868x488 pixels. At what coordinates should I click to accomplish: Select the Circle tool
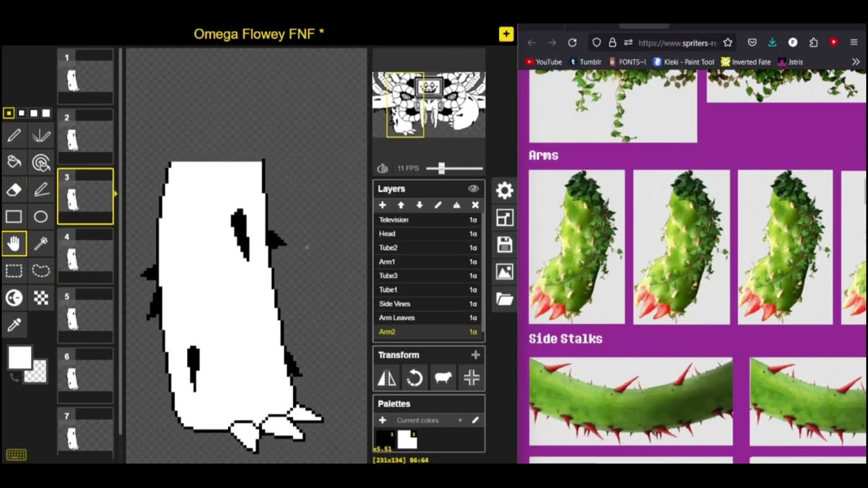[41, 217]
